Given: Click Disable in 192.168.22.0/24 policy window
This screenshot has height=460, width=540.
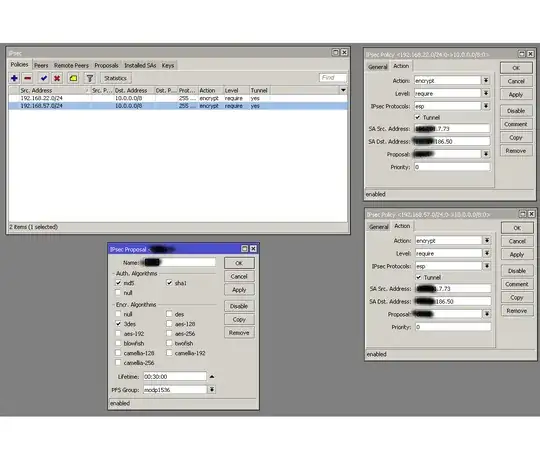Looking at the screenshot, I should 516,111.
